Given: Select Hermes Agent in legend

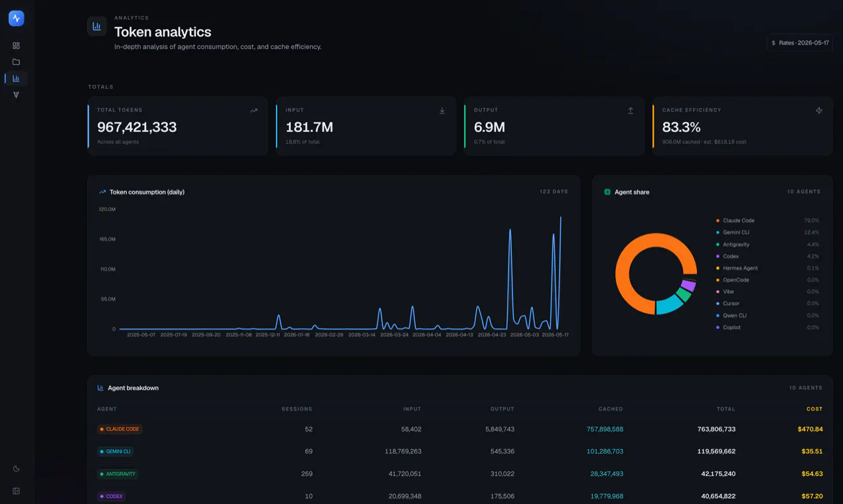Looking at the screenshot, I should point(740,269).
